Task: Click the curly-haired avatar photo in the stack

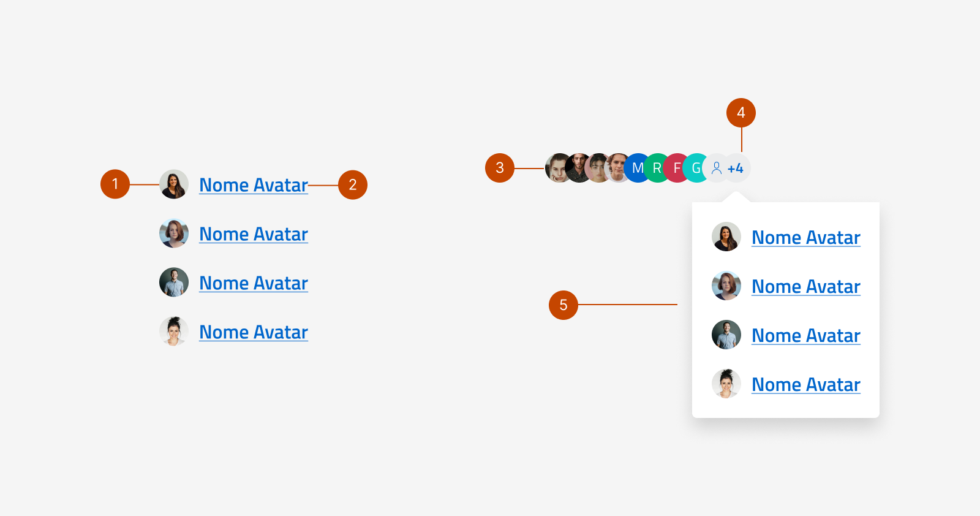Action: [616, 168]
